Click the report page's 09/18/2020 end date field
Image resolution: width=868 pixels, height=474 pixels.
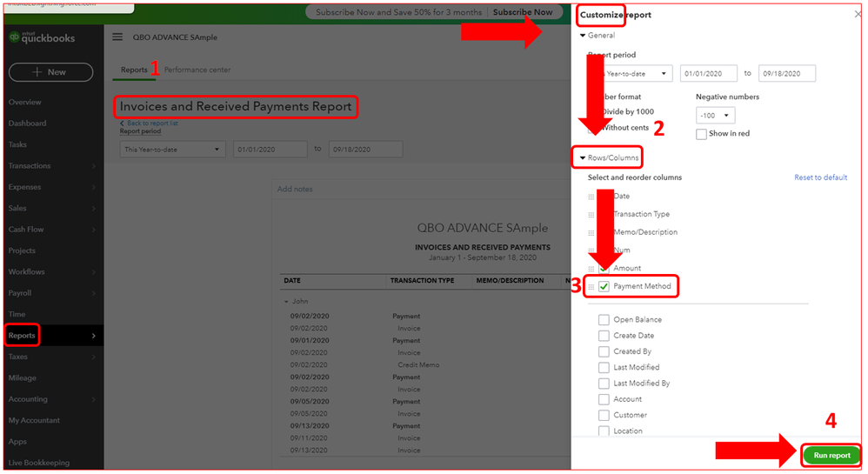pos(365,150)
